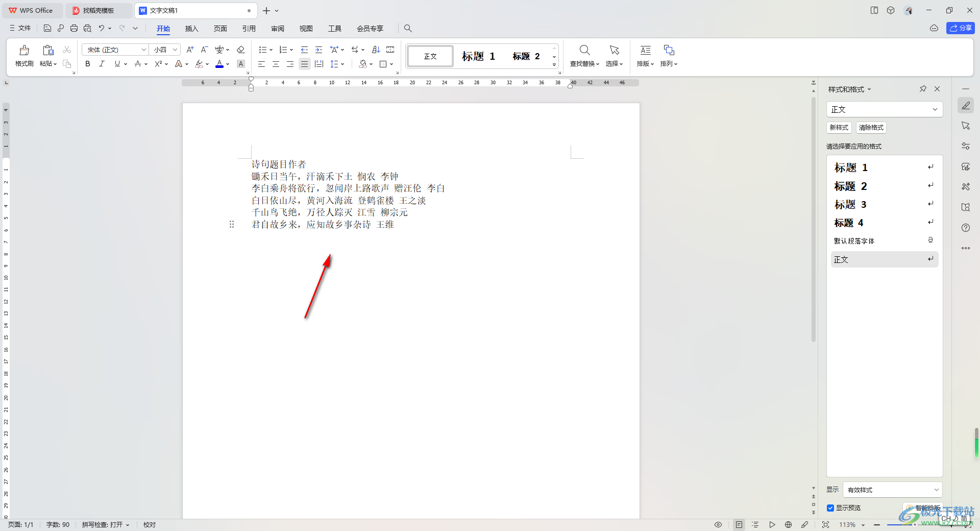Viewport: 980px width, 531px height.
Task: Toggle Underline formatting
Action: point(117,64)
